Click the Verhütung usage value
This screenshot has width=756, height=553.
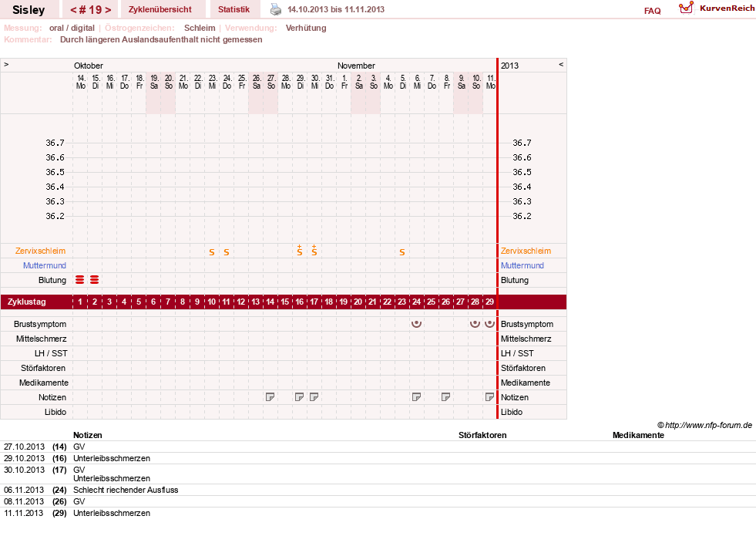coord(306,28)
